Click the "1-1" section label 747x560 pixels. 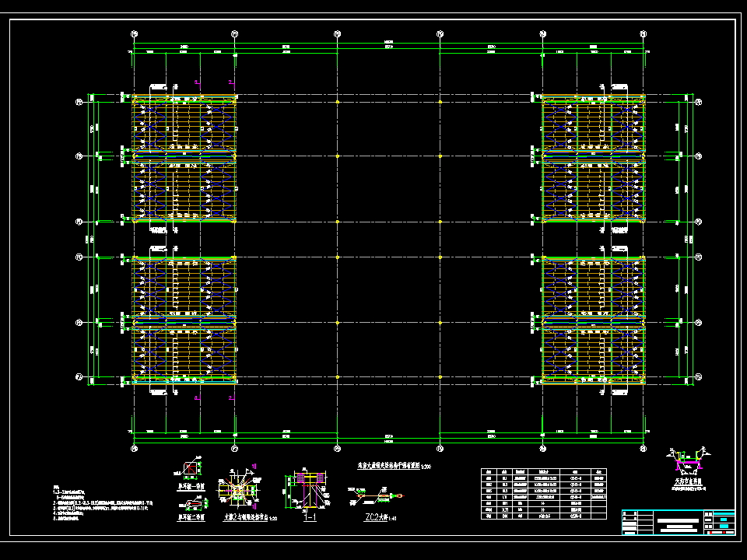click(310, 517)
